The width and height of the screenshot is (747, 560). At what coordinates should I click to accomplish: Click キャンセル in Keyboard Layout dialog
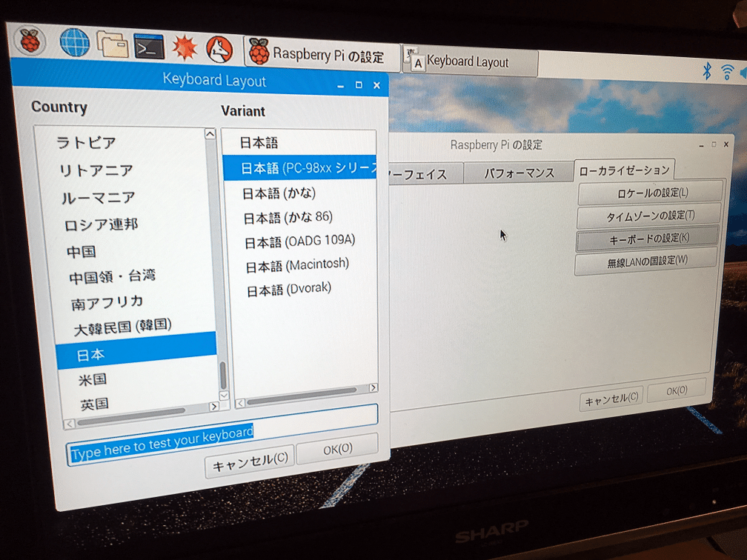click(250, 462)
